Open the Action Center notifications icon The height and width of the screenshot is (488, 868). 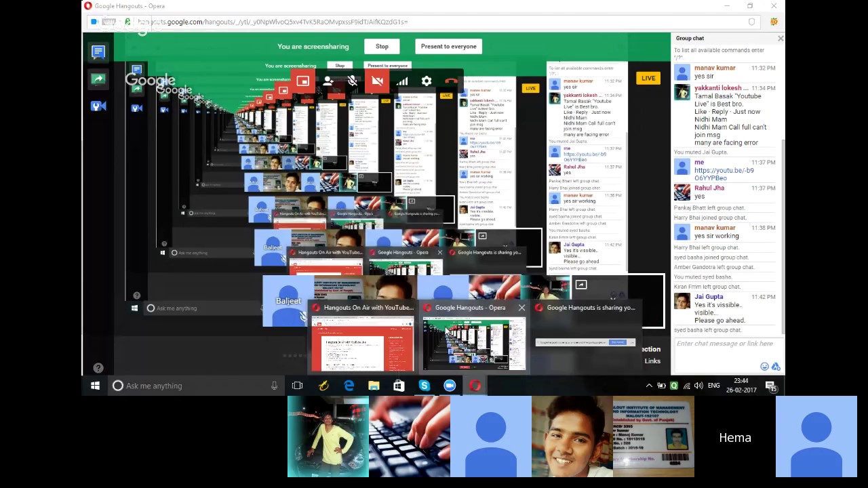tap(771, 386)
